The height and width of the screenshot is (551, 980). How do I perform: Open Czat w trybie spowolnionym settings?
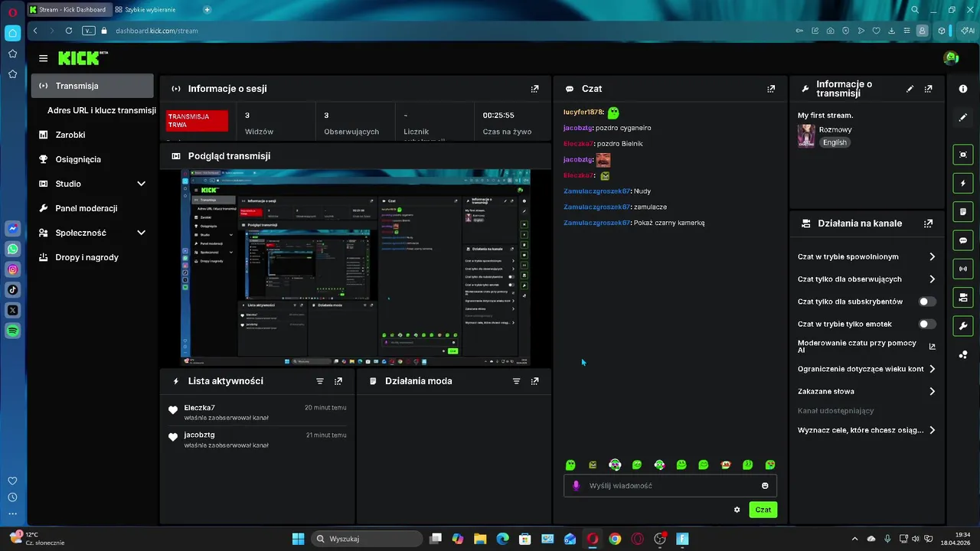(867, 257)
